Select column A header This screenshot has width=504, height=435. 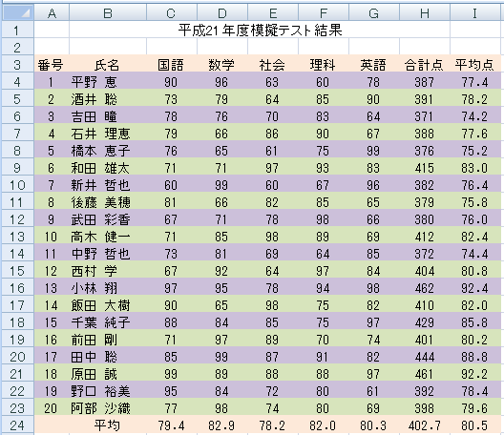[x=52, y=12]
